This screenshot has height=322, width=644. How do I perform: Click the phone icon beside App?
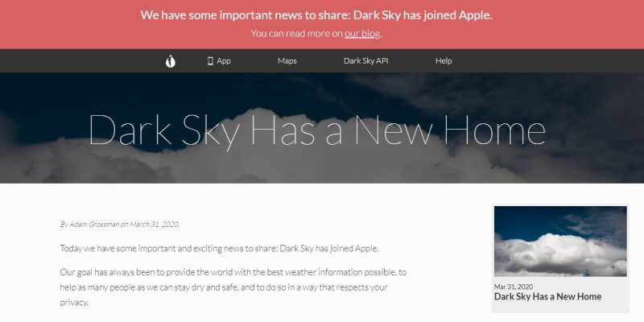210,61
